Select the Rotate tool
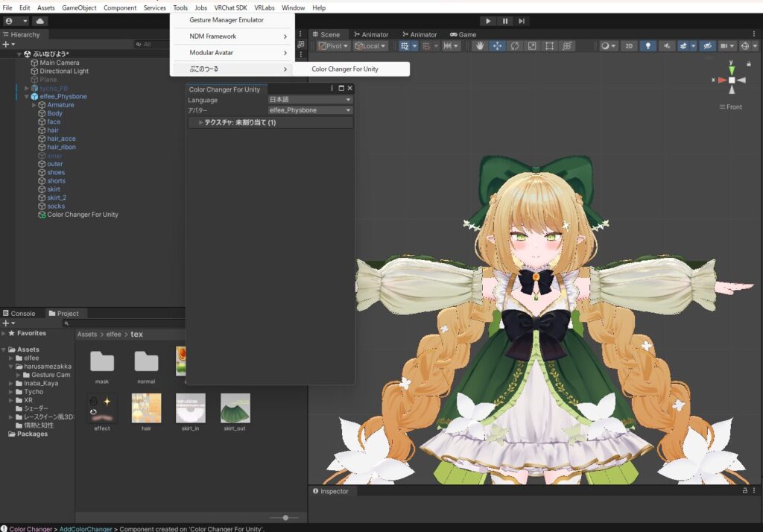 [514, 46]
